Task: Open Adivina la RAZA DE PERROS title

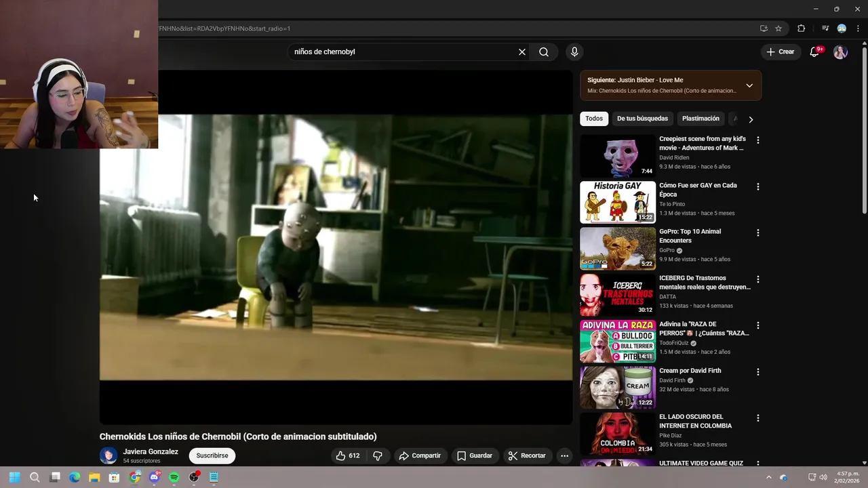Action: click(704, 329)
